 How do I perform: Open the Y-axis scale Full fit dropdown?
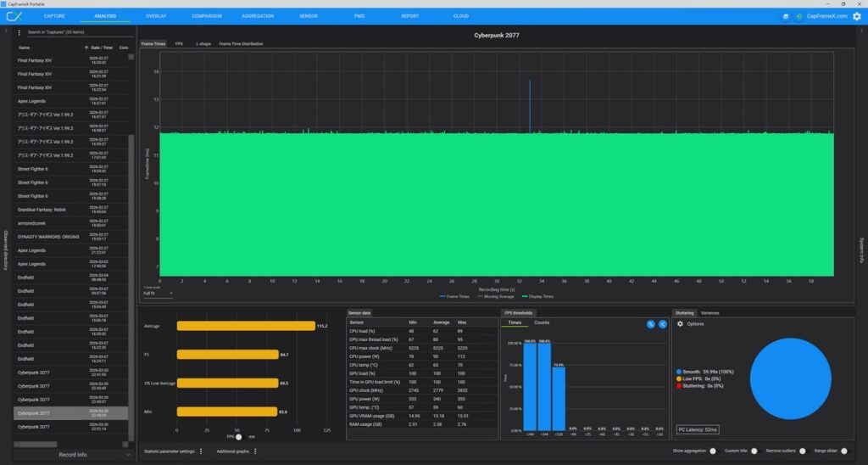(158, 294)
